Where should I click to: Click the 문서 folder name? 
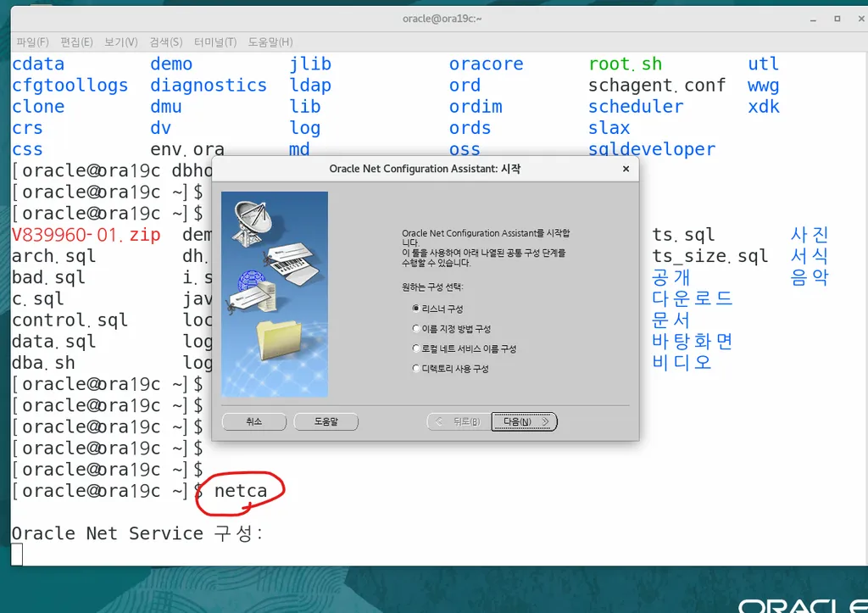tap(671, 320)
